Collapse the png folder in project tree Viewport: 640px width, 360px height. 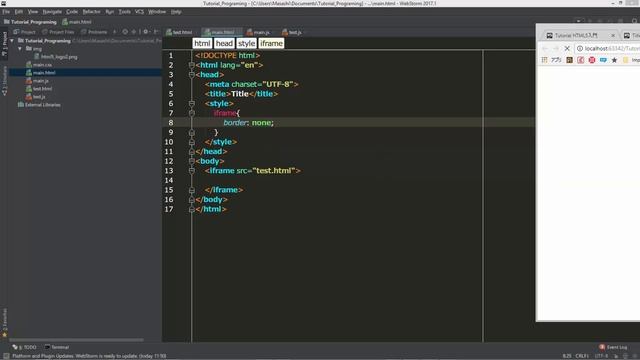click(20, 49)
